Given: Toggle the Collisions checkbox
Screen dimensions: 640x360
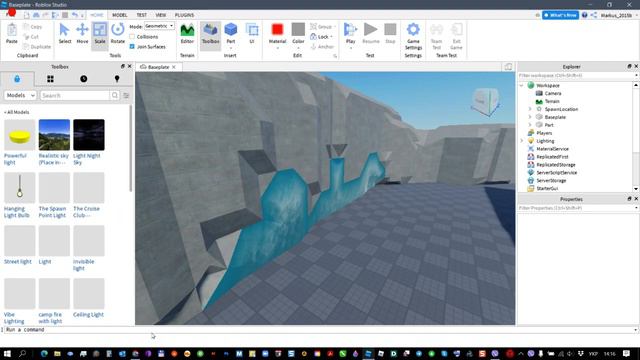Looking at the screenshot, I should pos(132,37).
